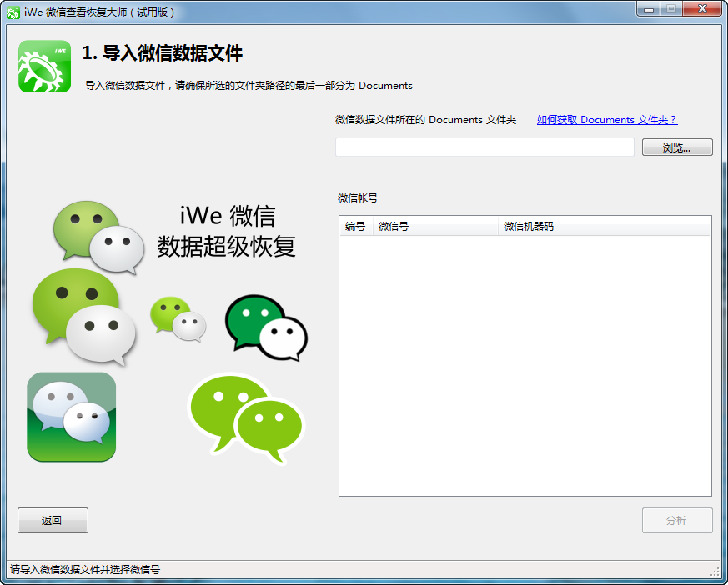The height and width of the screenshot is (585, 728).
Task: Click the window resize grip in status bar
Action: coord(715,572)
